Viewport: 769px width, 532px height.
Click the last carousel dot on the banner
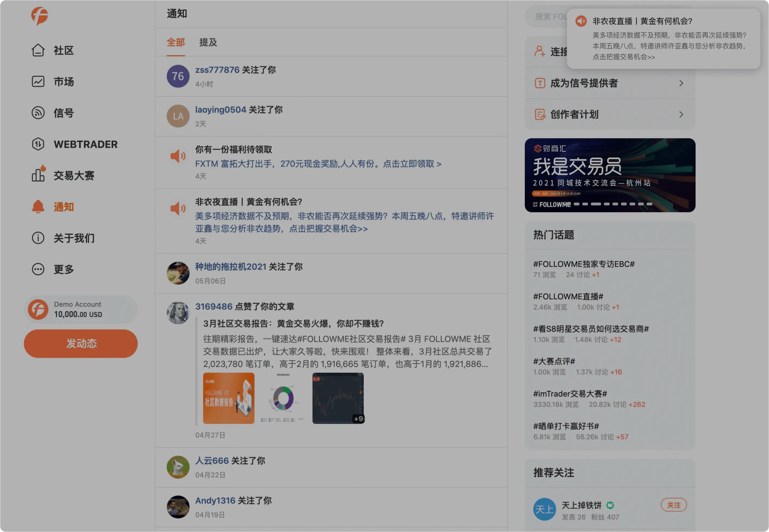pyautogui.click(x=649, y=204)
